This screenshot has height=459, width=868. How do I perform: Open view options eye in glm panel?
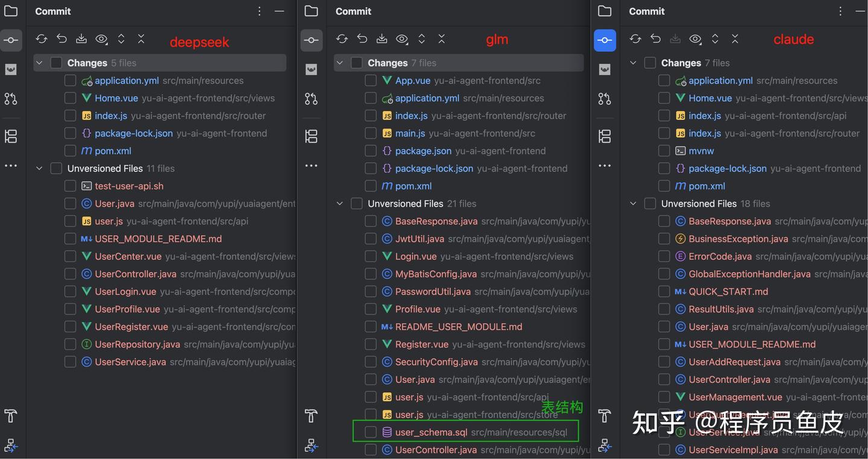click(402, 39)
